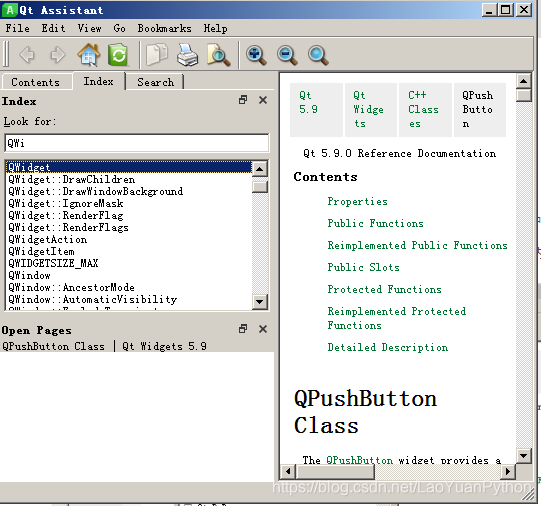
Task: Click the document horizontal scrollbar thumb
Action: (335, 471)
